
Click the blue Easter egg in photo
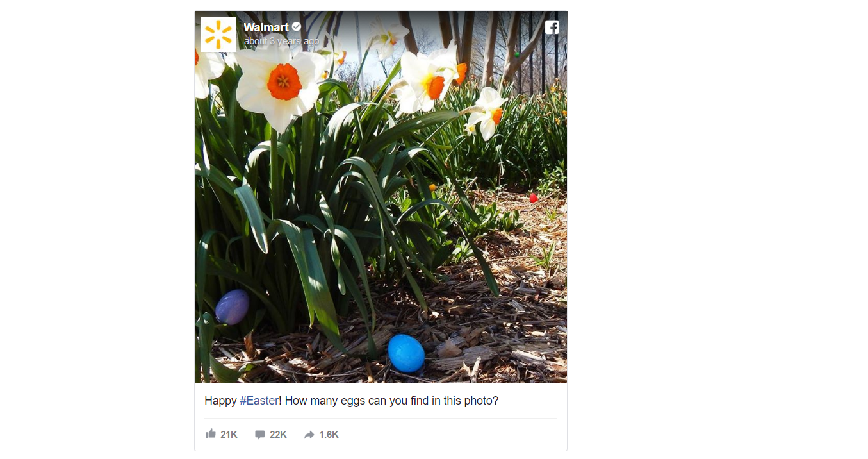(x=406, y=353)
